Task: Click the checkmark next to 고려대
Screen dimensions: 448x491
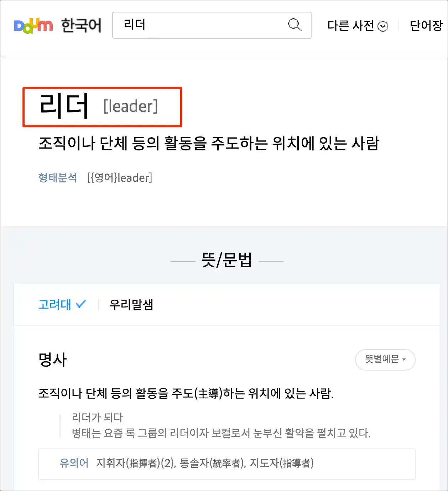Action: (x=81, y=304)
